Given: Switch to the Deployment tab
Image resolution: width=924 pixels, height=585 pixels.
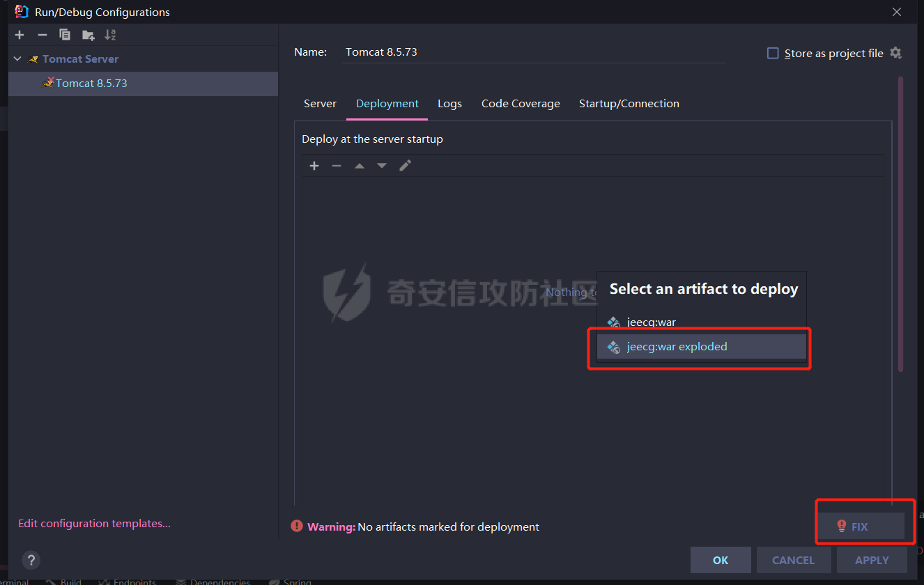Looking at the screenshot, I should click(387, 104).
